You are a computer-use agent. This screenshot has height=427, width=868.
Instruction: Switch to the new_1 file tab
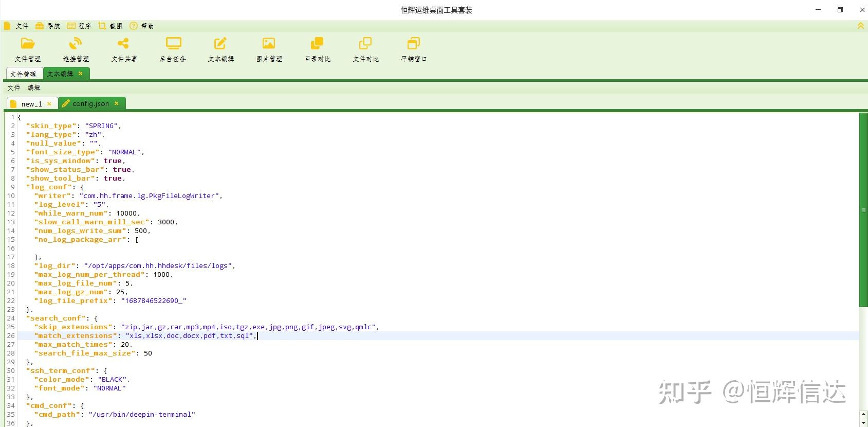click(x=32, y=104)
